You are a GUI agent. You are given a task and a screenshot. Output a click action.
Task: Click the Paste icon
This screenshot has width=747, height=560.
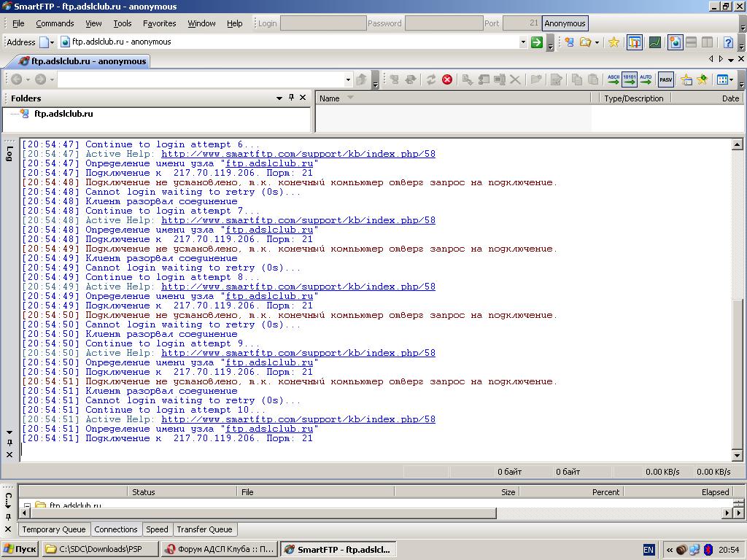(593, 79)
